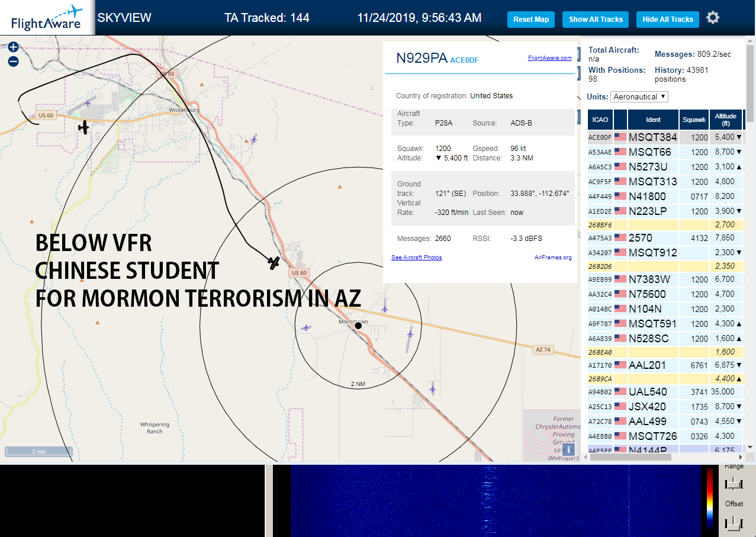The width and height of the screenshot is (756, 537).
Task: Sort table by ICAO column header
Action: point(600,120)
